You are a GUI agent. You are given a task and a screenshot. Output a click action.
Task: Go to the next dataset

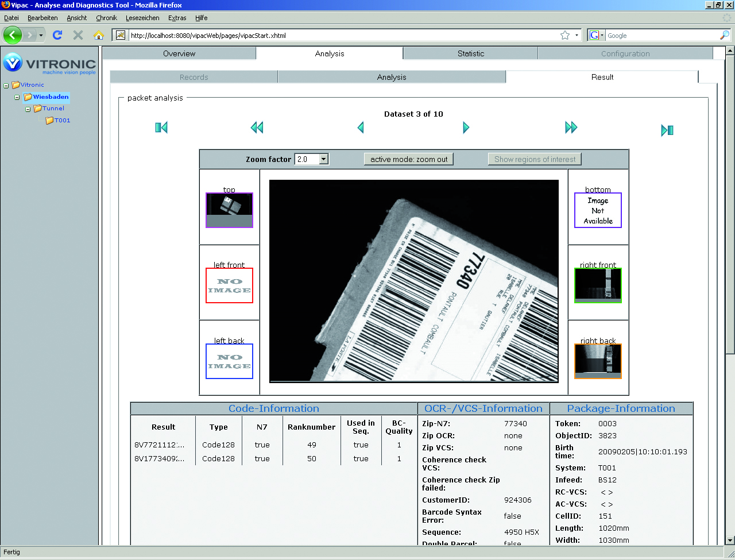pos(466,128)
